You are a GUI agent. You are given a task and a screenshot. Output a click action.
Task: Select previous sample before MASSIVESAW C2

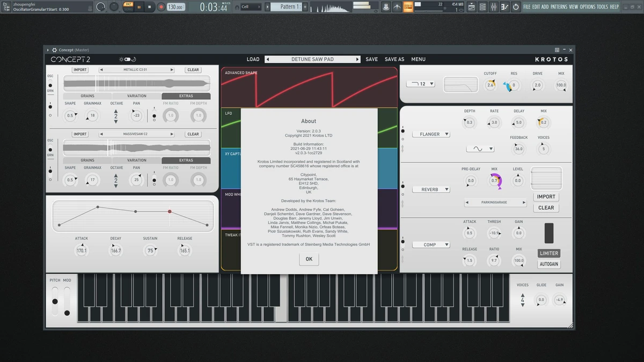tap(101, 134)
